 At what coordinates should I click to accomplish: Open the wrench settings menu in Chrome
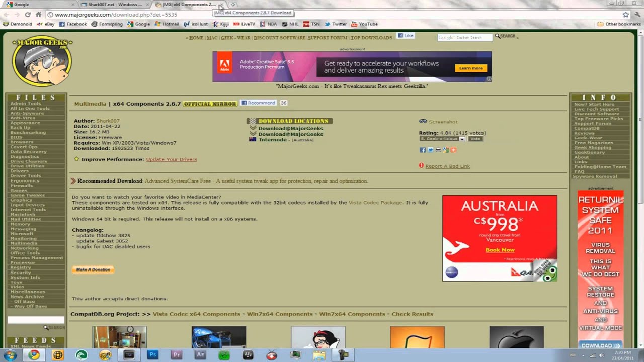coord(636,15)
